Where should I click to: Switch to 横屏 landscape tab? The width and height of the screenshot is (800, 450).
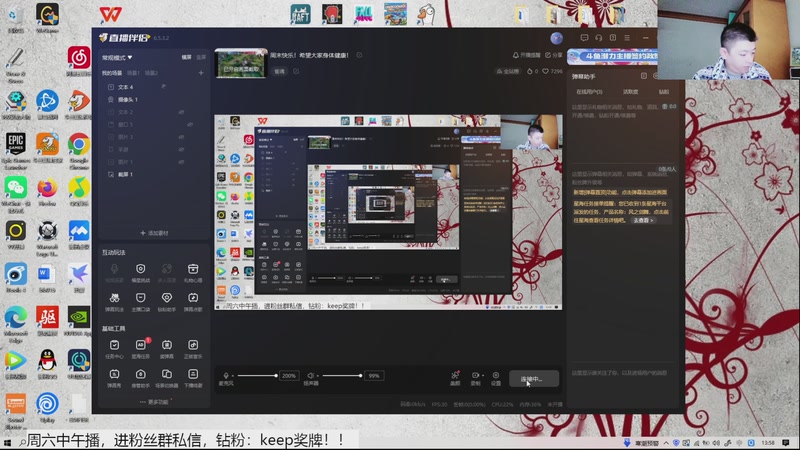[186, 57]
